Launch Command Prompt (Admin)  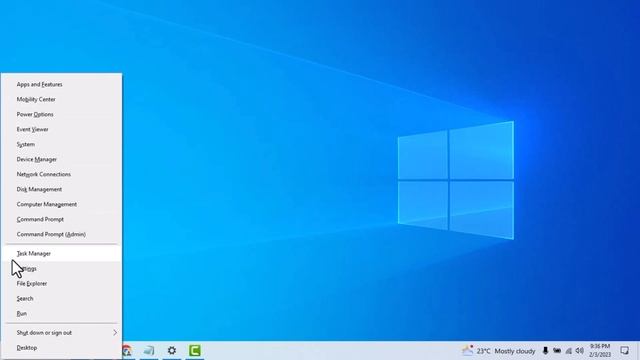tap(61, 235)
